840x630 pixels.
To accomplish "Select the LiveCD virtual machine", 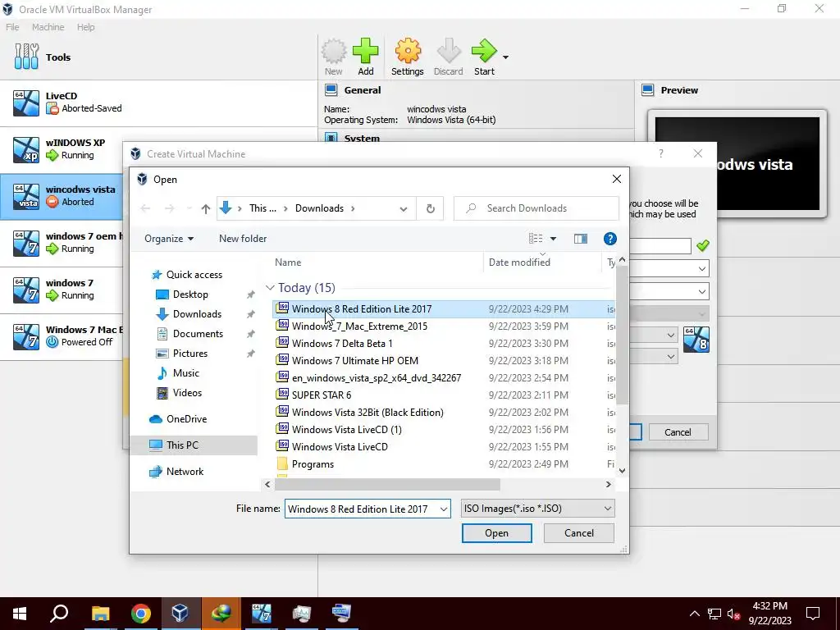I will pyautogui.click(x=159, y=103).
